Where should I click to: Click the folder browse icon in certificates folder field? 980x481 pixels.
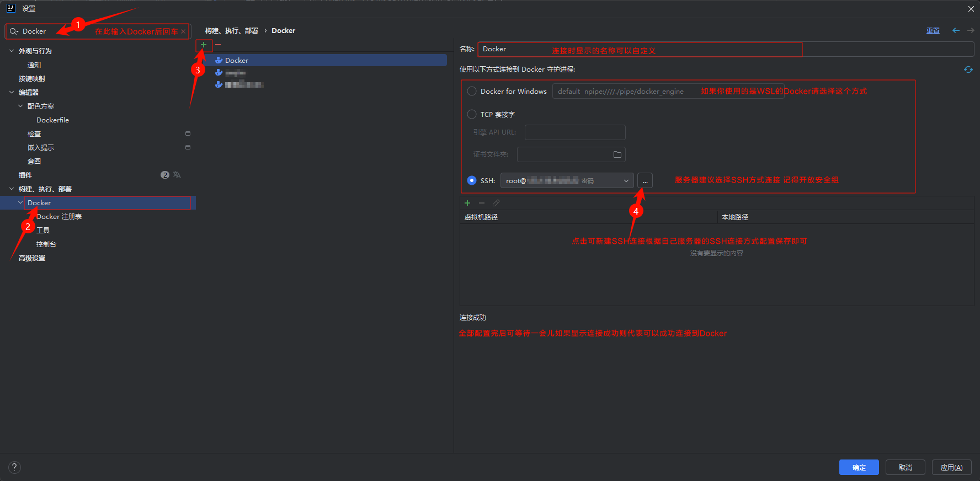click(x=617, y=154)
